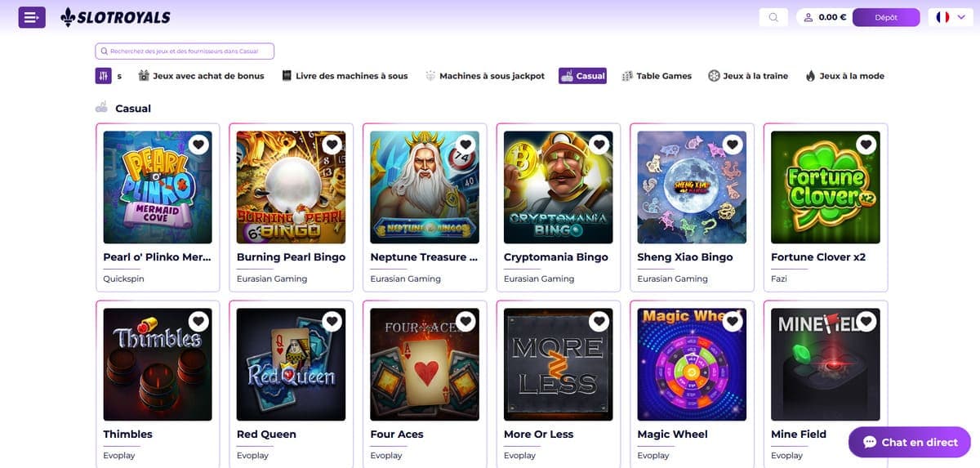
Task: Open Burning Pearl Bingo game thumbnail
Action: coord(291,187)
